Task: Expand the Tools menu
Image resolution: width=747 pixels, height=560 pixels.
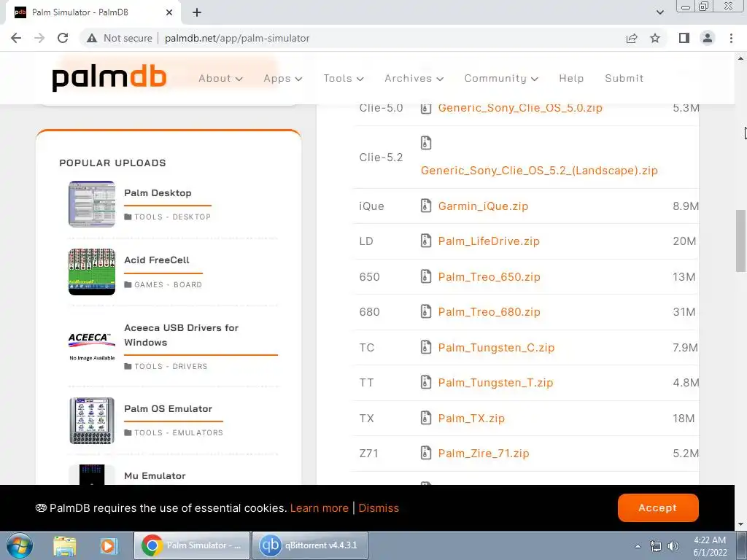Action: click(x=344, y=78)
